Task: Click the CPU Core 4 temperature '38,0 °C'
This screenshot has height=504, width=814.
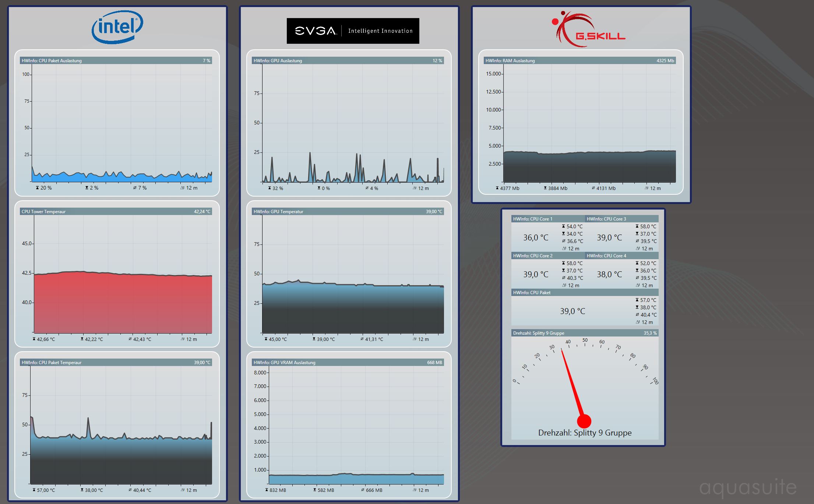Action: (x=609, y=274)
